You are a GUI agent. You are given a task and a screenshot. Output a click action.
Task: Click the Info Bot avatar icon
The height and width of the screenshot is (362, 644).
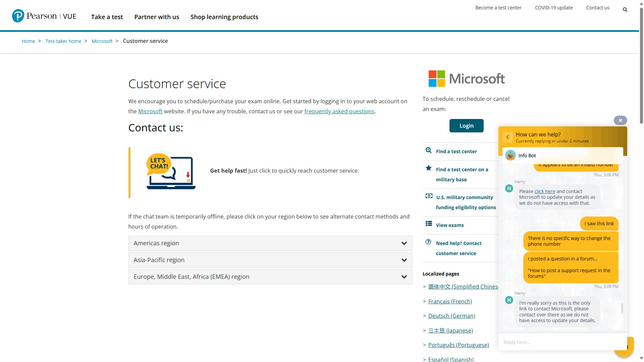point(511,156)
